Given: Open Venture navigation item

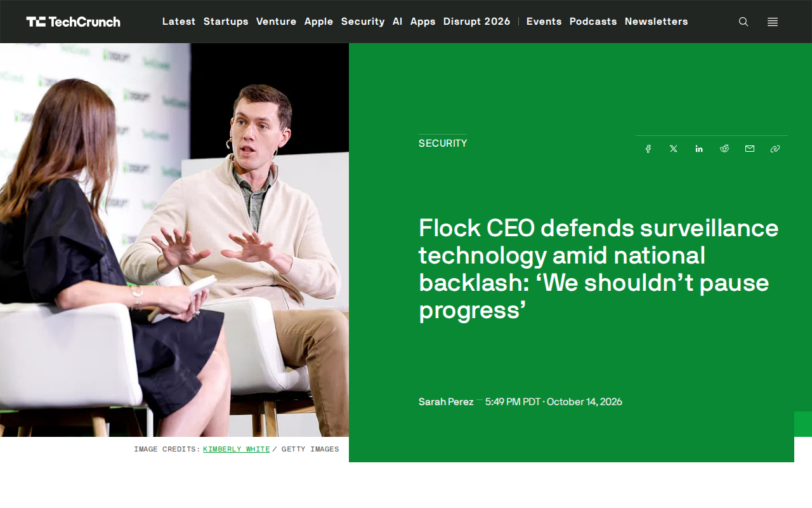Looking at the screenshot, I should pos(277,22).
